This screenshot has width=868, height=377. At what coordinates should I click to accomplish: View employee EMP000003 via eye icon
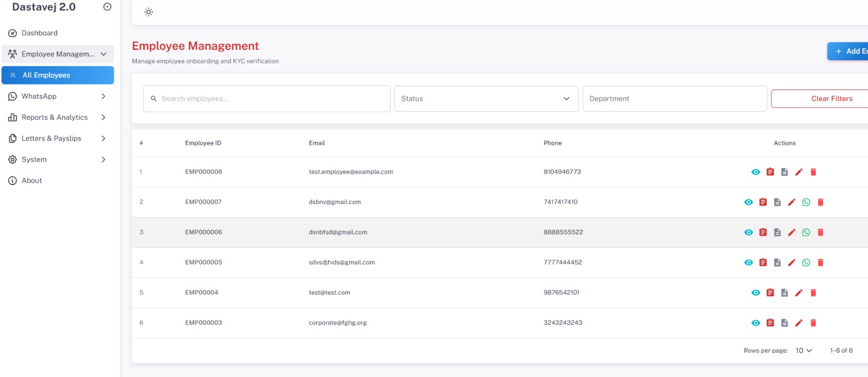coord(756,323)
